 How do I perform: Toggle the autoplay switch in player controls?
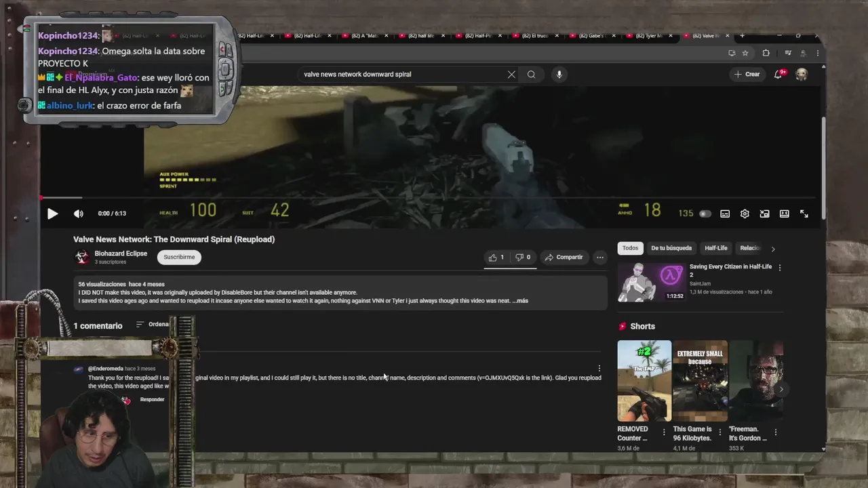coord(705,213)
